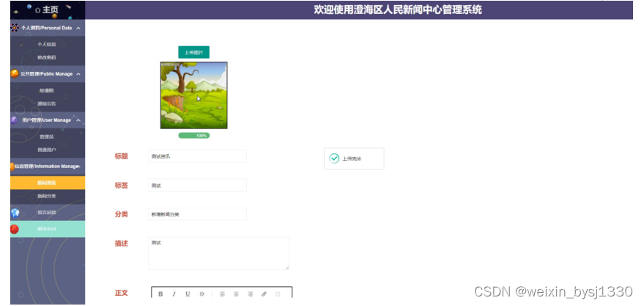This screenshot has width=644, height=306.
Task: Click the uploaded cartoon landscape thumbnail
Action: (x=194, y=95)
